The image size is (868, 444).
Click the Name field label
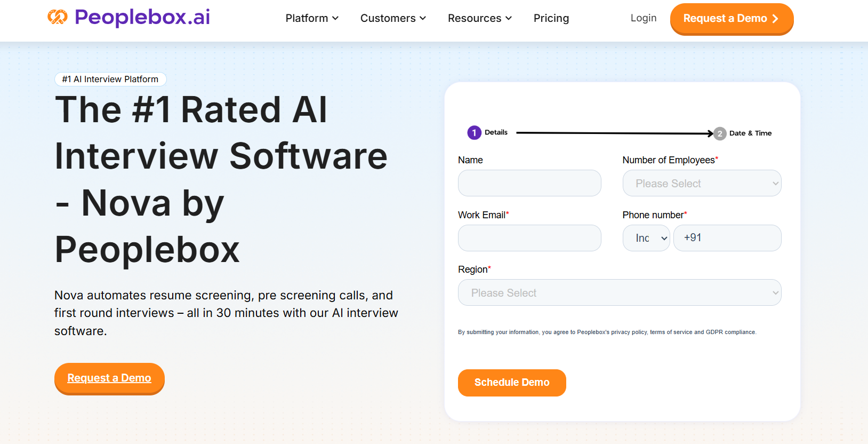(470, 160)
